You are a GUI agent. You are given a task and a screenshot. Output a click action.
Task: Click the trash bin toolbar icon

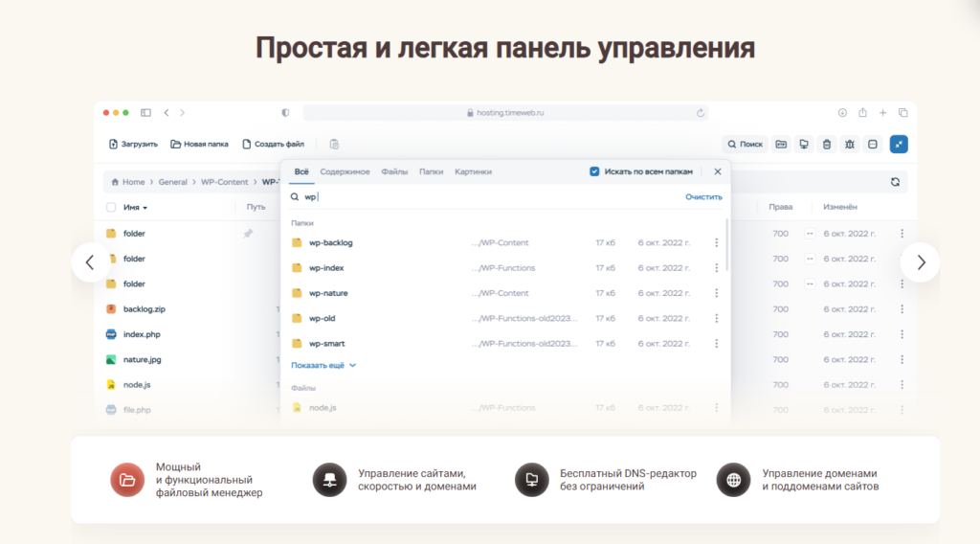coord(827,145)
